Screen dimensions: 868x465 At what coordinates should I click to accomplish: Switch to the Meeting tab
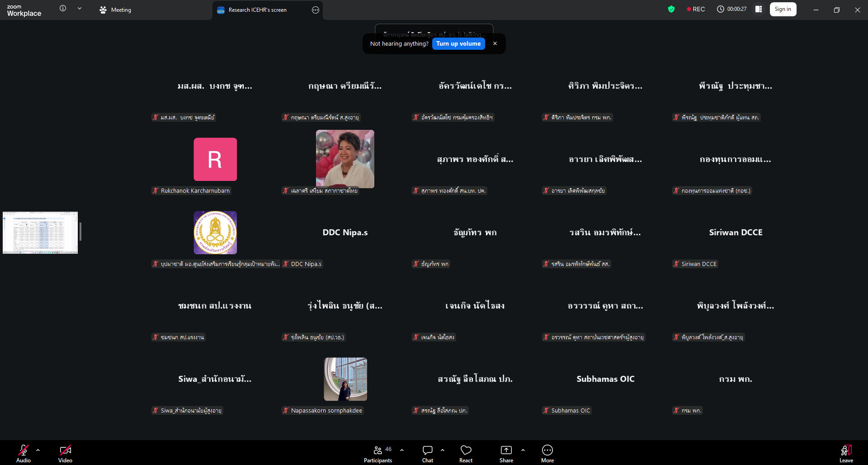point(116,10)
